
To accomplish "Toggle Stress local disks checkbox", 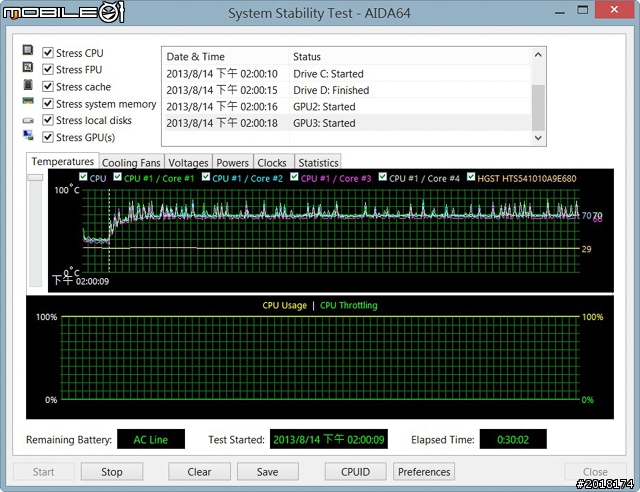I will point(48,120).
